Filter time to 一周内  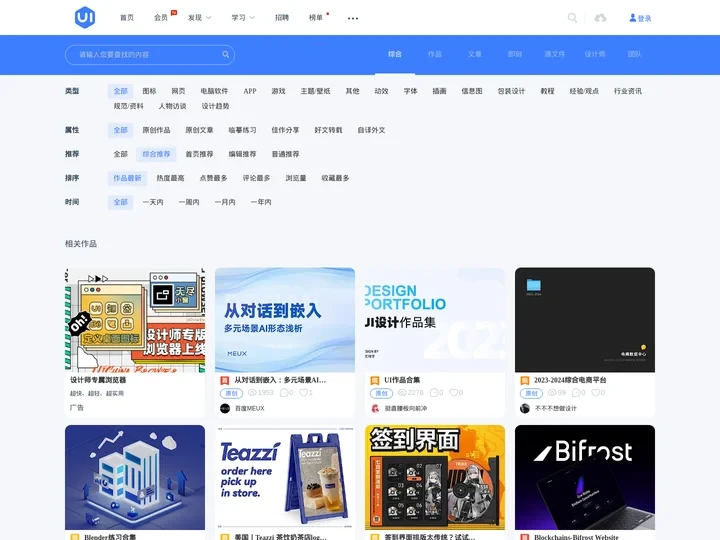[x=189, y=202]
